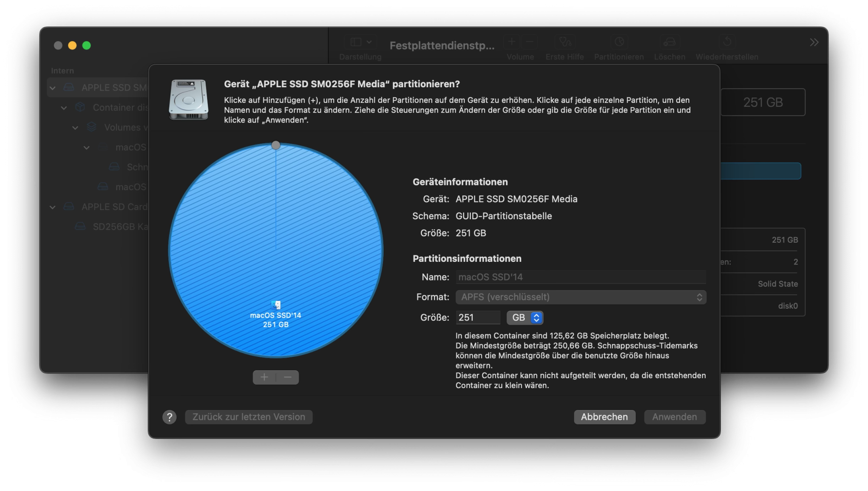Click the Finder volume icon in the pie chart
The width and height of the screenshot is (868, 491).
(x=276, y=305)
